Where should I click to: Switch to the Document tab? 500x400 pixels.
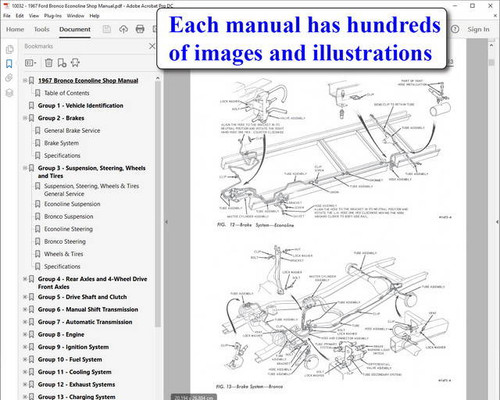coord(75,29)
